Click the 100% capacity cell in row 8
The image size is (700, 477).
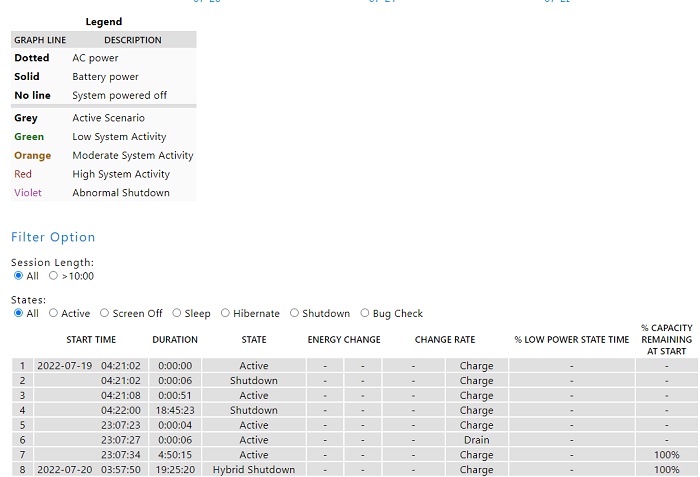pyautogui.click(x=667, y=469)
